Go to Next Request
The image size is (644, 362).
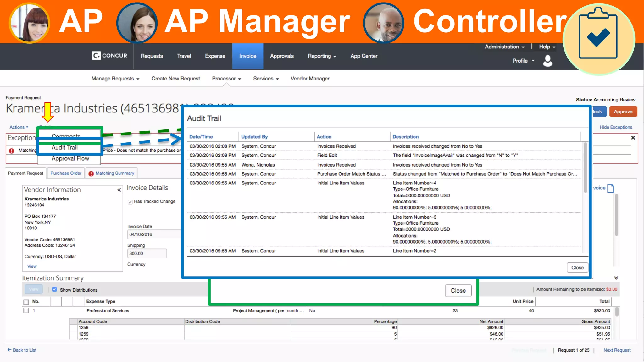pyautogui.click(x=617, y=350)
